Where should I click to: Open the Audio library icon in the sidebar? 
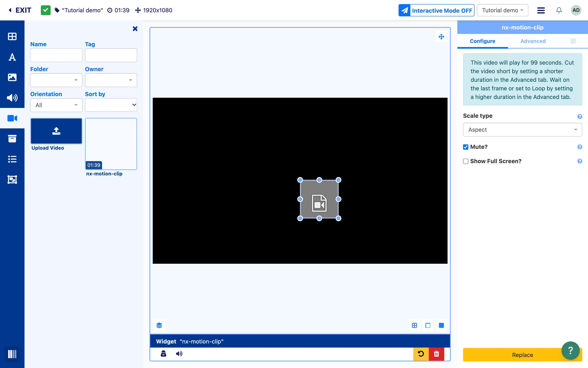[12, 98]
